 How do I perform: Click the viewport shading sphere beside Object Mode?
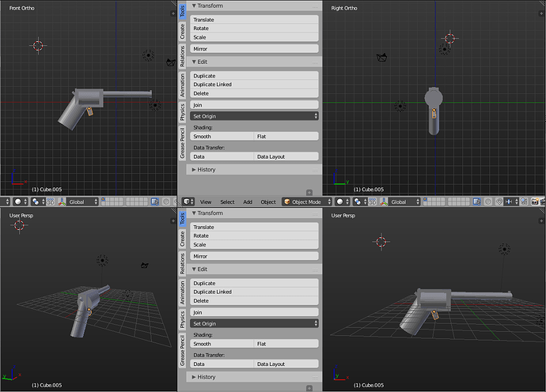click(x=340, y=202)
